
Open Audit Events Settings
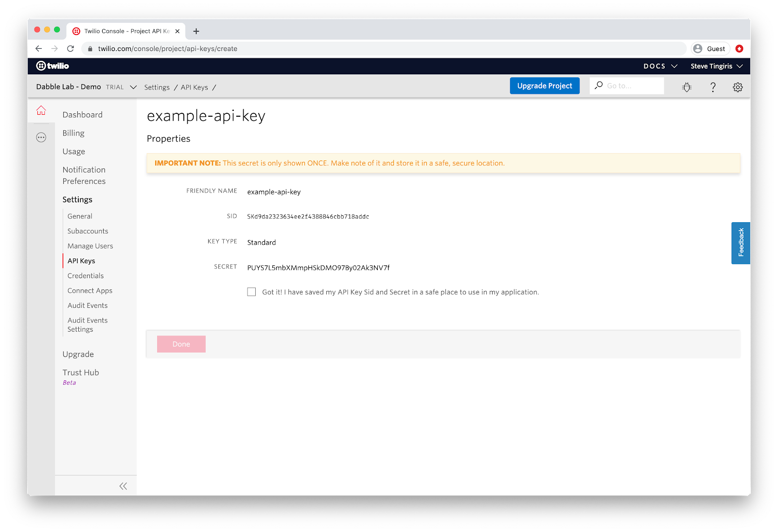pyautogui.click(x=88, y=325)
